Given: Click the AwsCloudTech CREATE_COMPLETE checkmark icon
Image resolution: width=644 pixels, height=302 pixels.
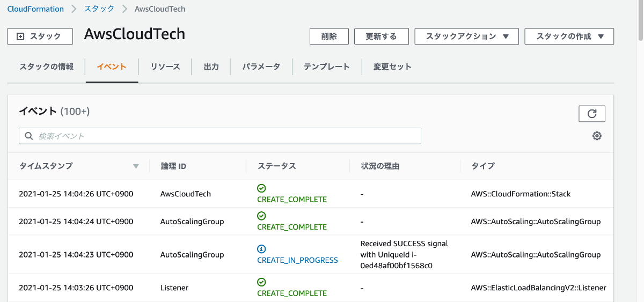Looking at the screenshot, I should click(x=261, y=188).
